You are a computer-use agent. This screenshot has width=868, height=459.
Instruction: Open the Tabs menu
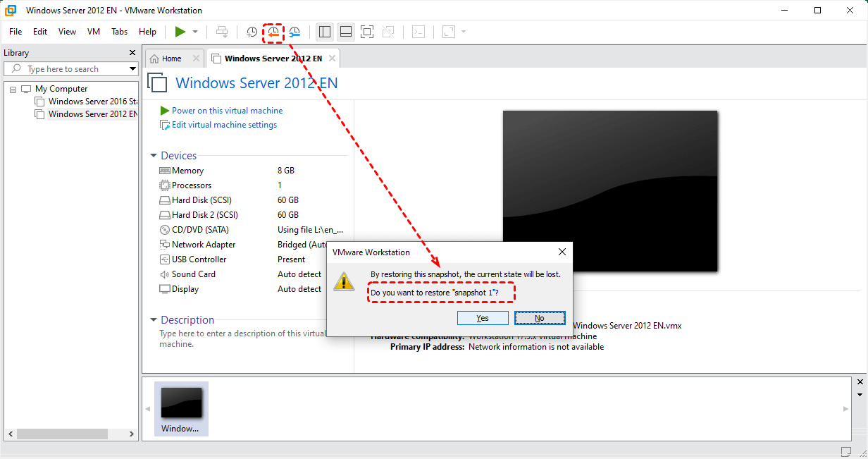(x=120, y=32)
